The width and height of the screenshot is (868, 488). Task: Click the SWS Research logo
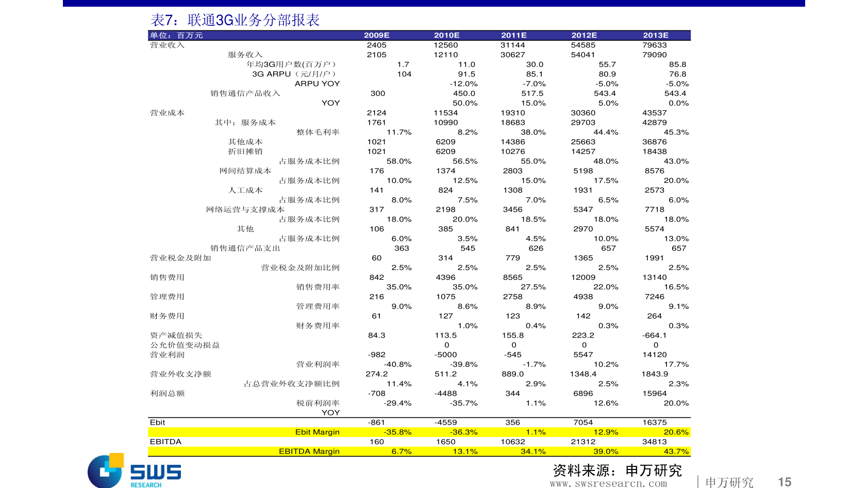[x=135, y=470]
